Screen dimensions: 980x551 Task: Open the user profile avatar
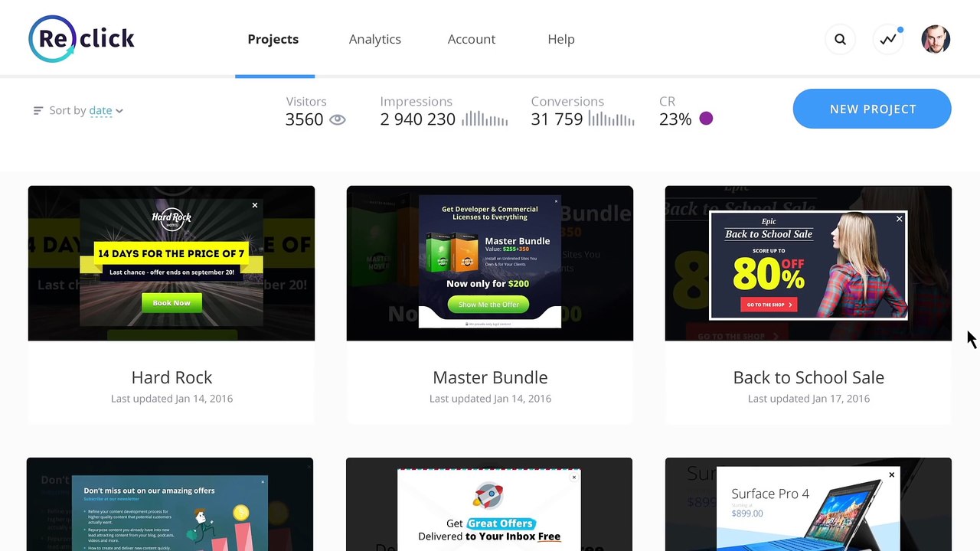pos(936,40)
